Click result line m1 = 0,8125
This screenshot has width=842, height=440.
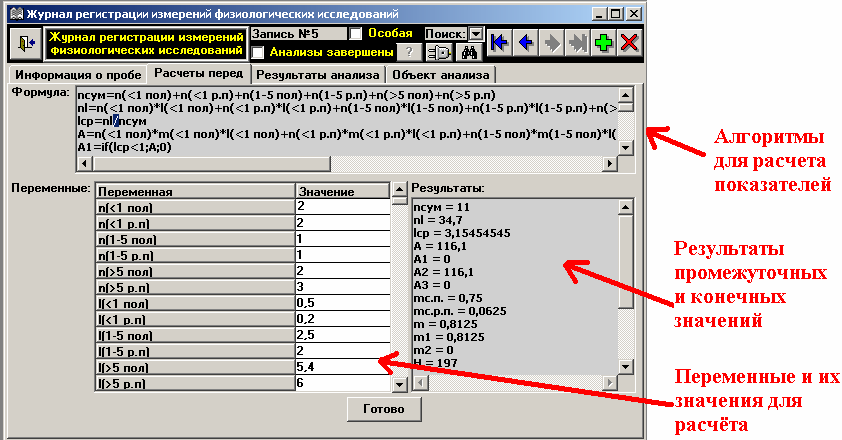449,337
